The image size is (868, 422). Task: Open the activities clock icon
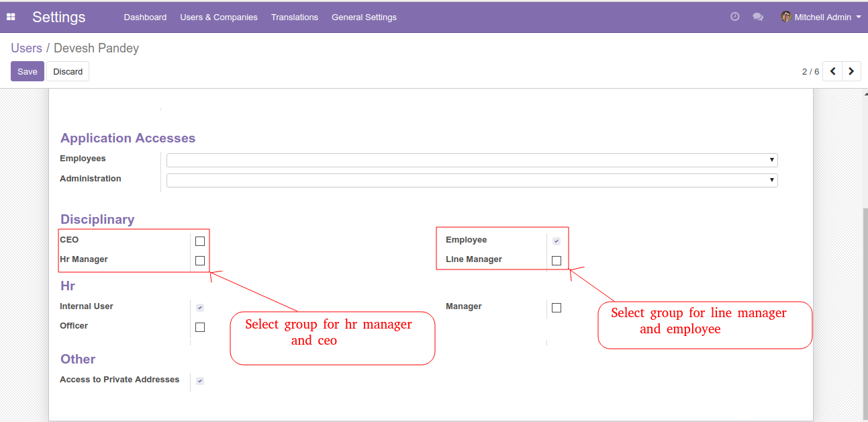[x=735, y=17]
